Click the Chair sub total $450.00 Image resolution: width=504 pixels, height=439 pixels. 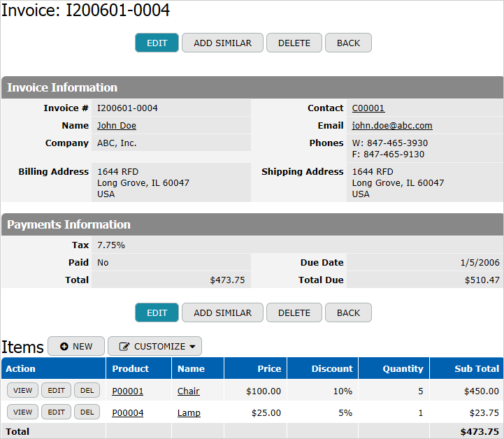point(482,391)
